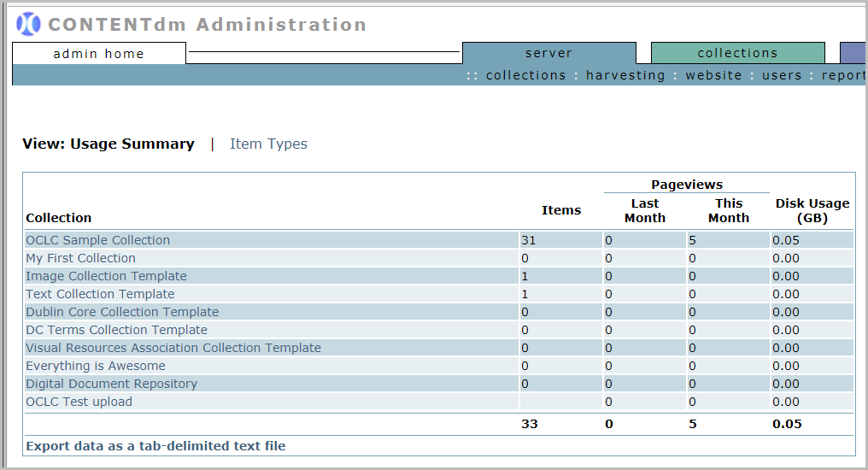Image resolution: width=868 pixels, height=470 pixels.
Task: Click the CONTENTdm logo icon
Action: click(28, 25)
